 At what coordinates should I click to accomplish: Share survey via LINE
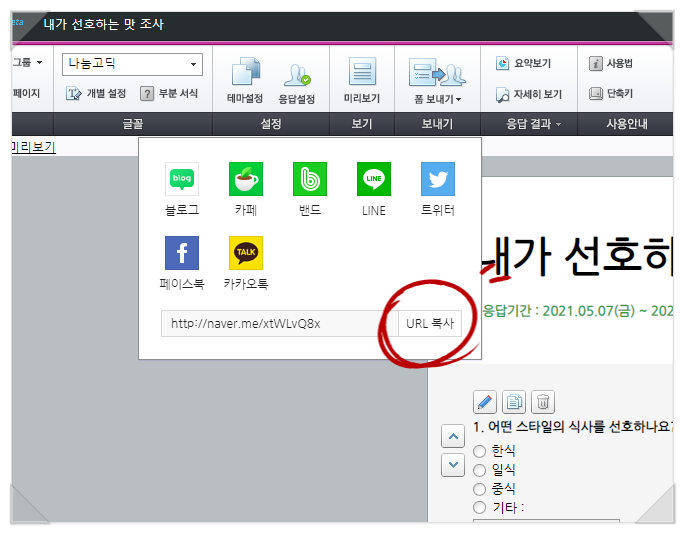pos(374,179)
